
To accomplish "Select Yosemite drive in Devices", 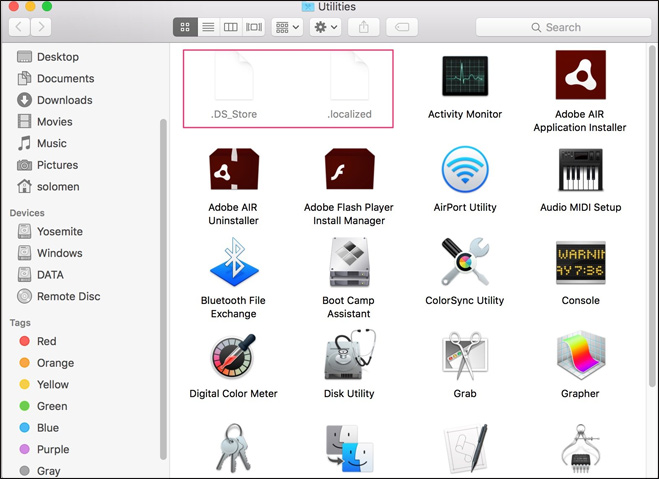I will [x=50, y=232].
